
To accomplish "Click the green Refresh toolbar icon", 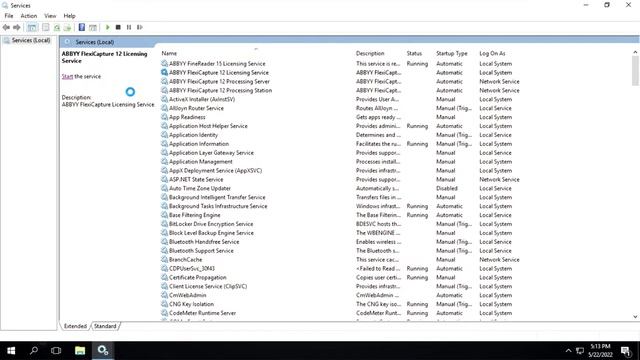I will [57, 27].
